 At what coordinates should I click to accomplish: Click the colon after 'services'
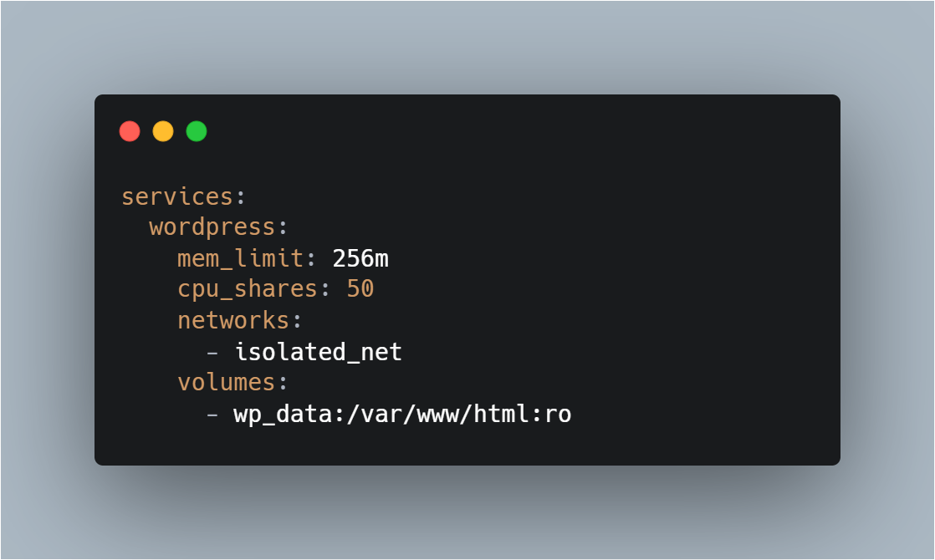click(240, 198)
